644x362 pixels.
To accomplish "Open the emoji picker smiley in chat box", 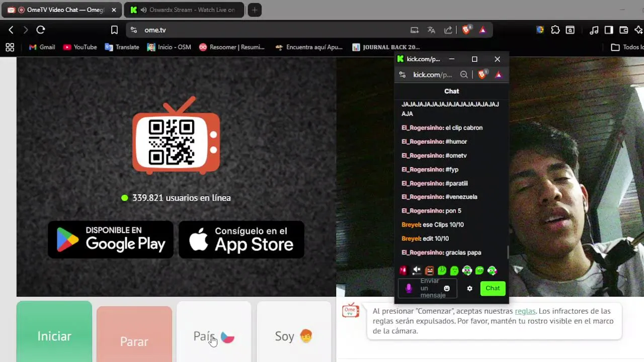I will pos(447,289).
